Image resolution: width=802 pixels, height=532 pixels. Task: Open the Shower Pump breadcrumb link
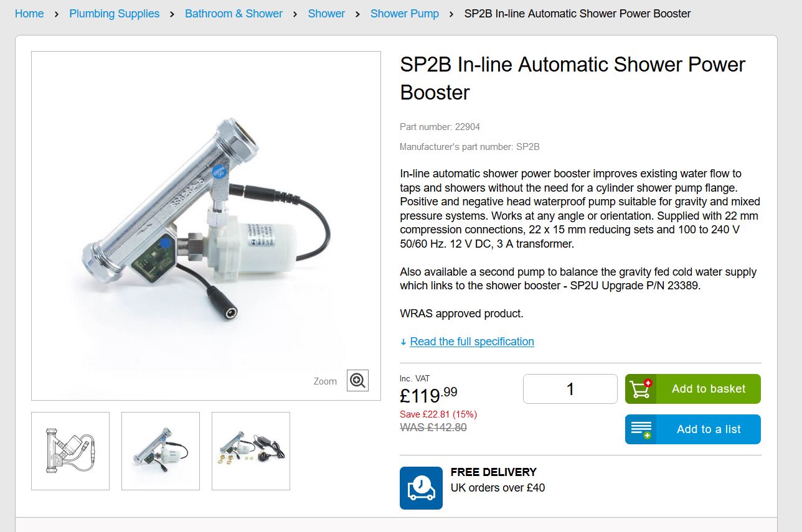click(405, 14)
